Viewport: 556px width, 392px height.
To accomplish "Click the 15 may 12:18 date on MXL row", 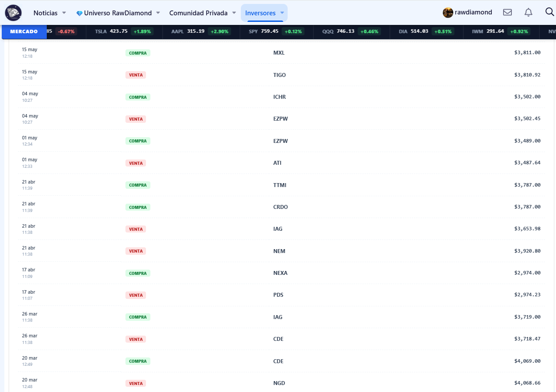I will coord(30,52).
